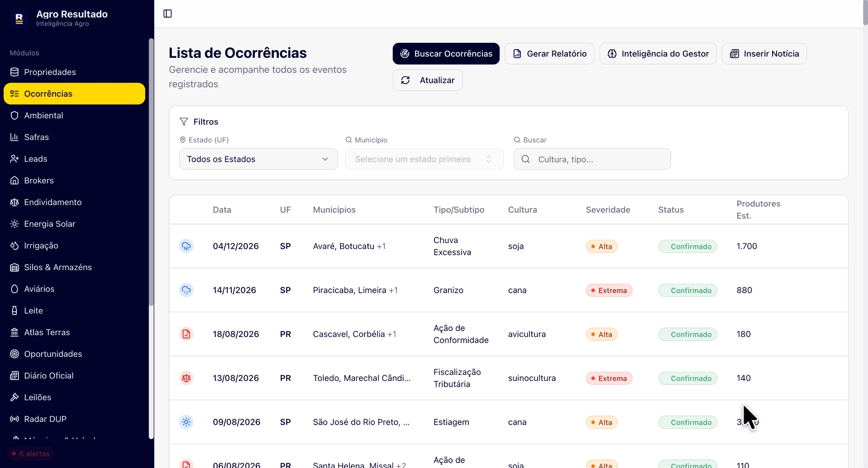
Task: Click the Inserir Notícia button
Action: 764,54
